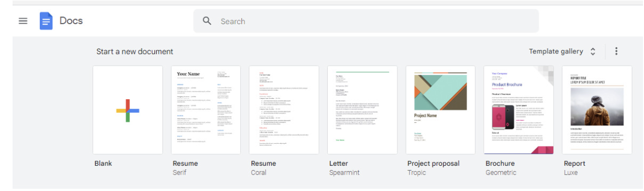Click the Blank label under first thumbnail

point(103,163)
